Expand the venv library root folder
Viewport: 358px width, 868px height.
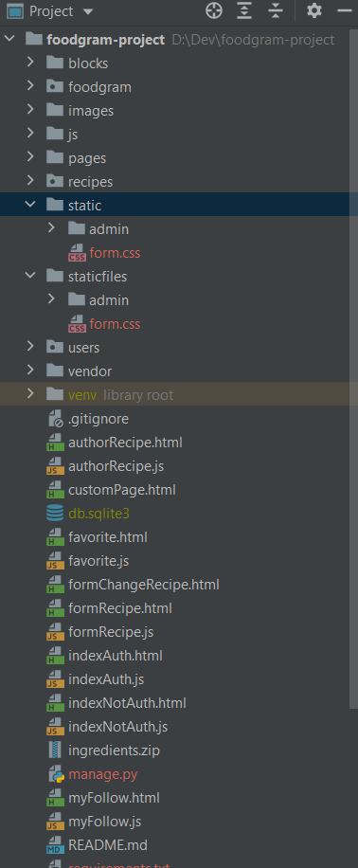pos(30,394)
